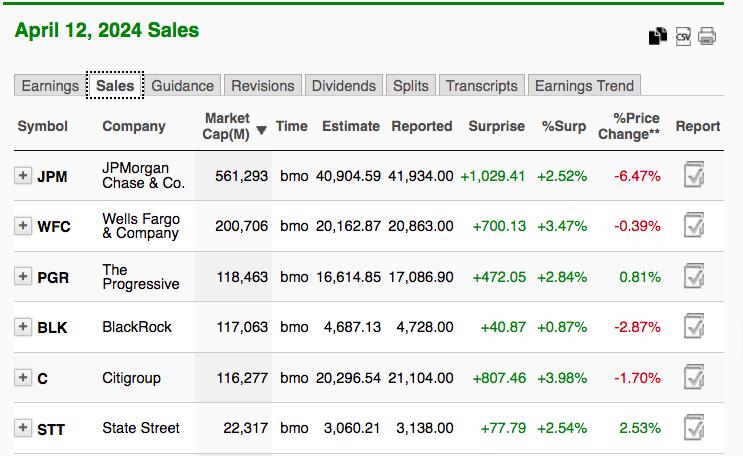Expand the JPM row details
The image size is (743, 456).
coord(23,176)
